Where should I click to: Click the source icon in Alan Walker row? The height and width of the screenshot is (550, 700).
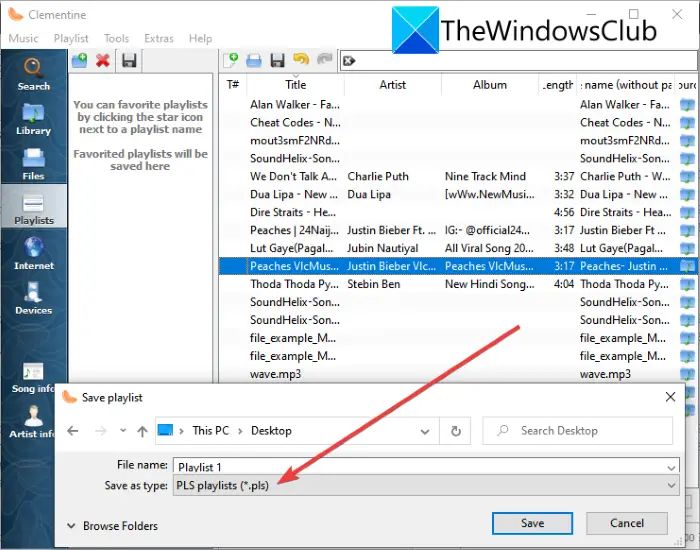687,105
